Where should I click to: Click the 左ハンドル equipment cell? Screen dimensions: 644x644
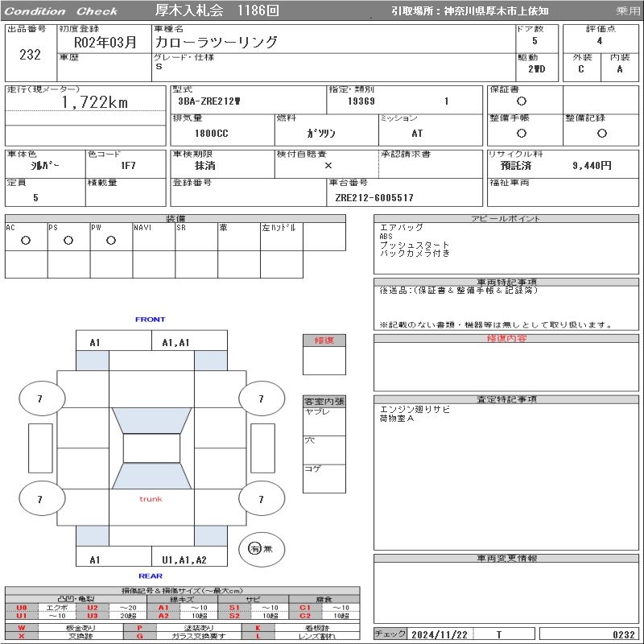282,237
